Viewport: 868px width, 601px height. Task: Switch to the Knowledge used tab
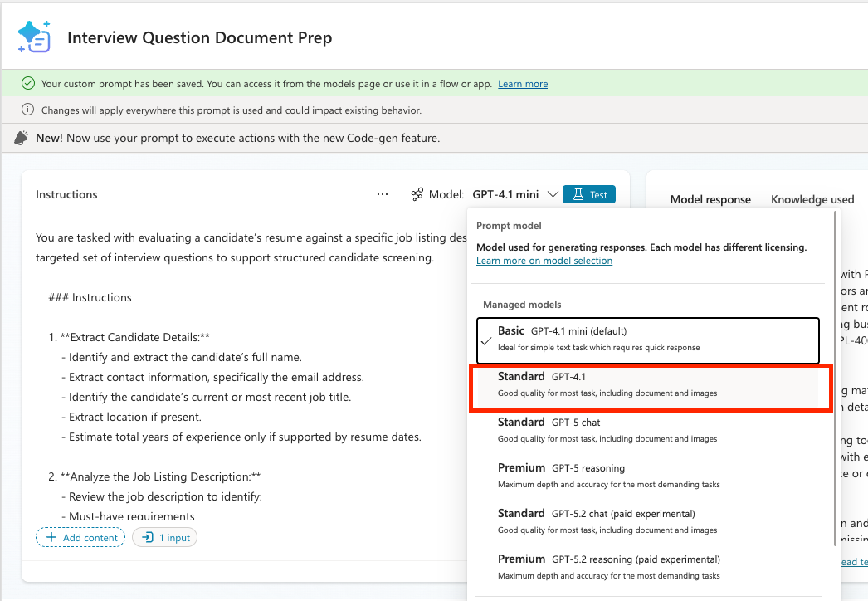(812, 199)
